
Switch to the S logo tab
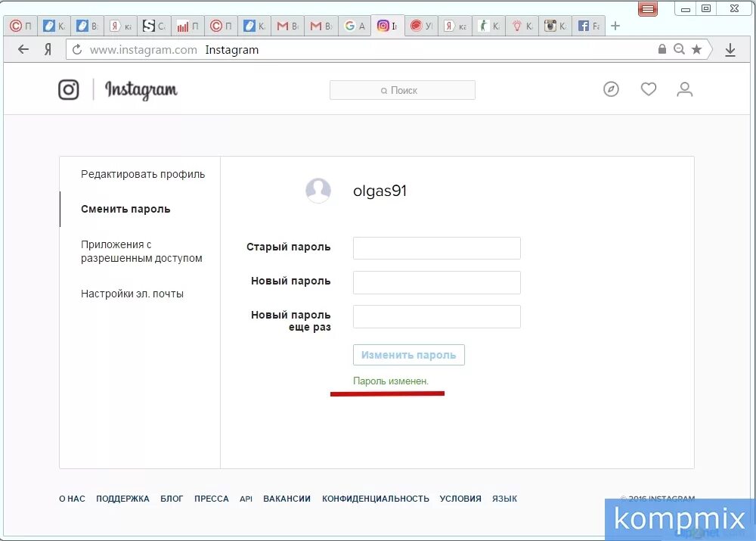(x=153, y=26)
